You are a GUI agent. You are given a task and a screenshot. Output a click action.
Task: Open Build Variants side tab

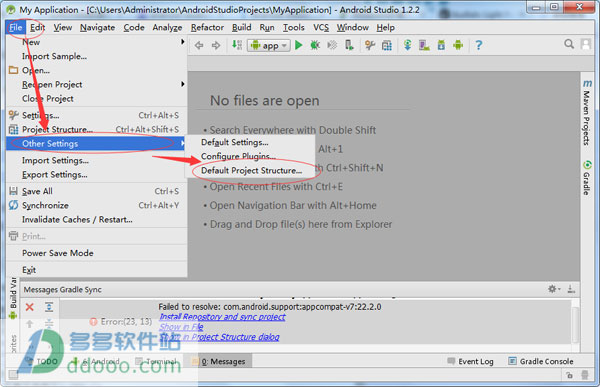point(13,298)
